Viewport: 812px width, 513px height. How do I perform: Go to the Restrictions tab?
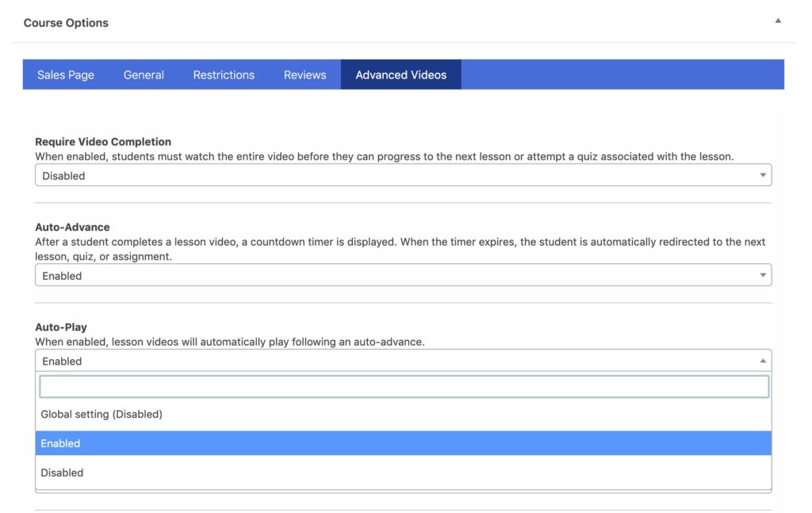pos(224,75)
